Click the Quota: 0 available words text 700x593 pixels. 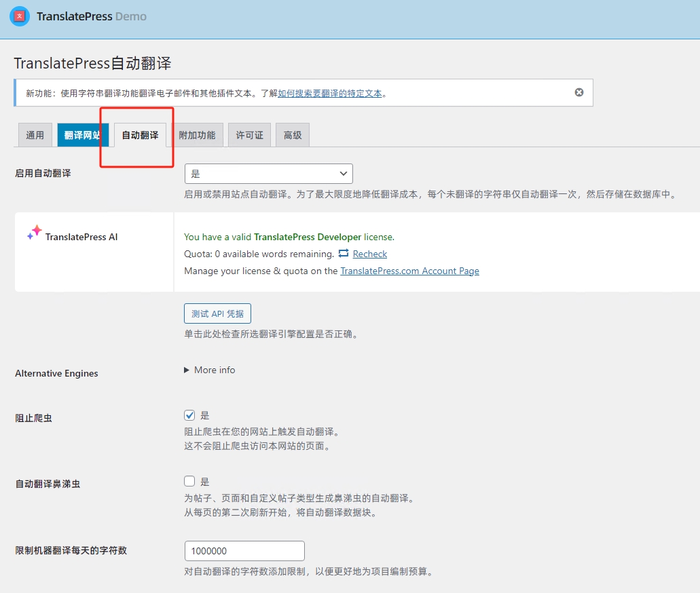click(x=259, y=254)
